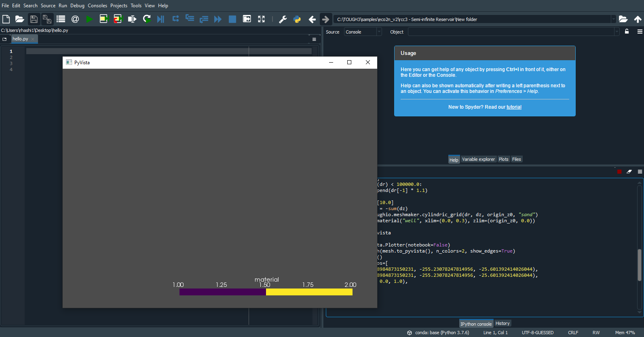Image resolution: width=644 pixels, height=337 pixels.
Task: Expand the Object field dropdown arrow
Action: [617, 32]
